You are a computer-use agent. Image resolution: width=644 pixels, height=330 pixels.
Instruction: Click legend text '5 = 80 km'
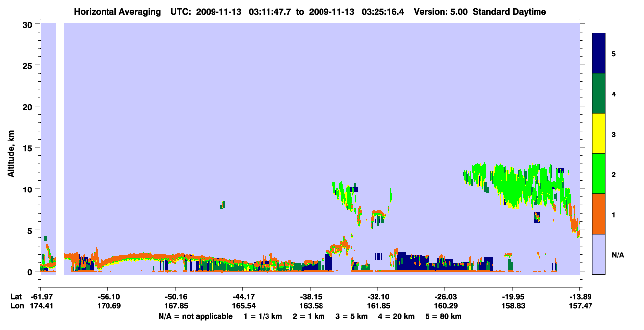tap(443, 316)
